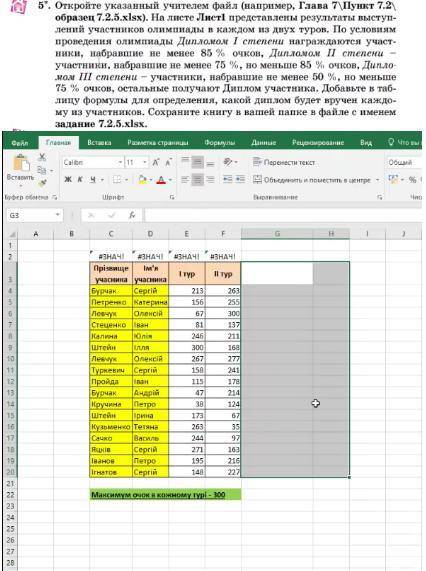Image resolution: width=426 pixels, height=571 pixels.
Task: Switch to the Рецензирование tab
Action: 318,143
